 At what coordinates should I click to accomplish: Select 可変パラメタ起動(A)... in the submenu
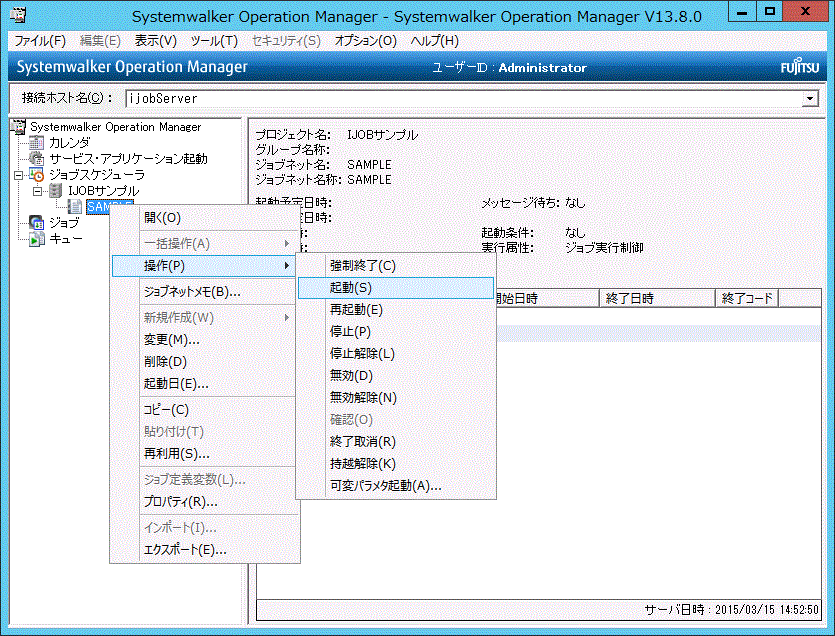[396, 486]
